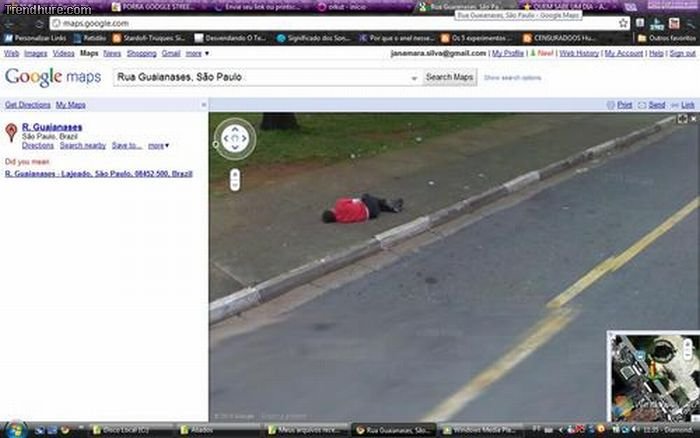This screenshot has height=438, width=700.
Task: Open the Windows Start orb
Action: point(12,430)
